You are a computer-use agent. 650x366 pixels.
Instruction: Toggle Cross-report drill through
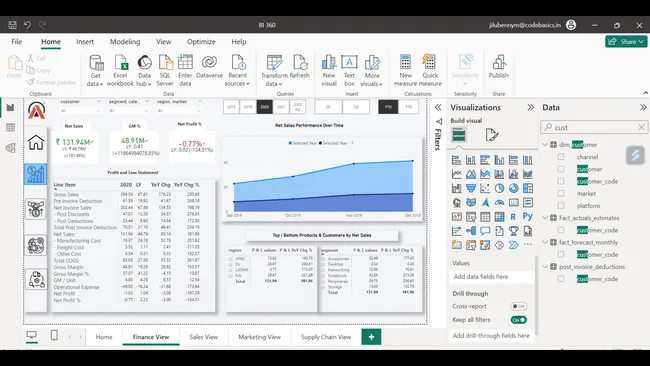[518, 306]
